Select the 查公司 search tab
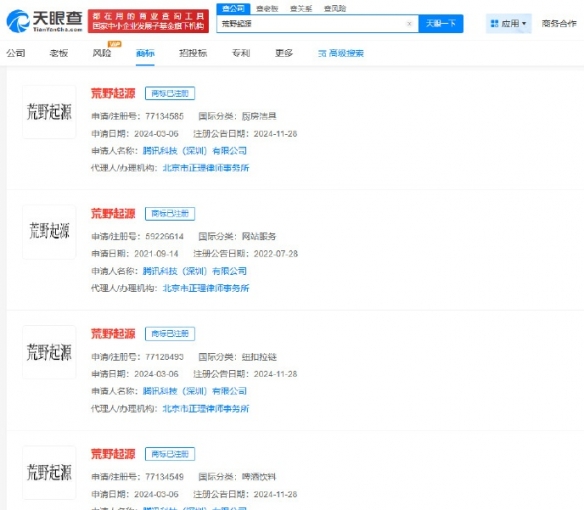 (234, 9)
